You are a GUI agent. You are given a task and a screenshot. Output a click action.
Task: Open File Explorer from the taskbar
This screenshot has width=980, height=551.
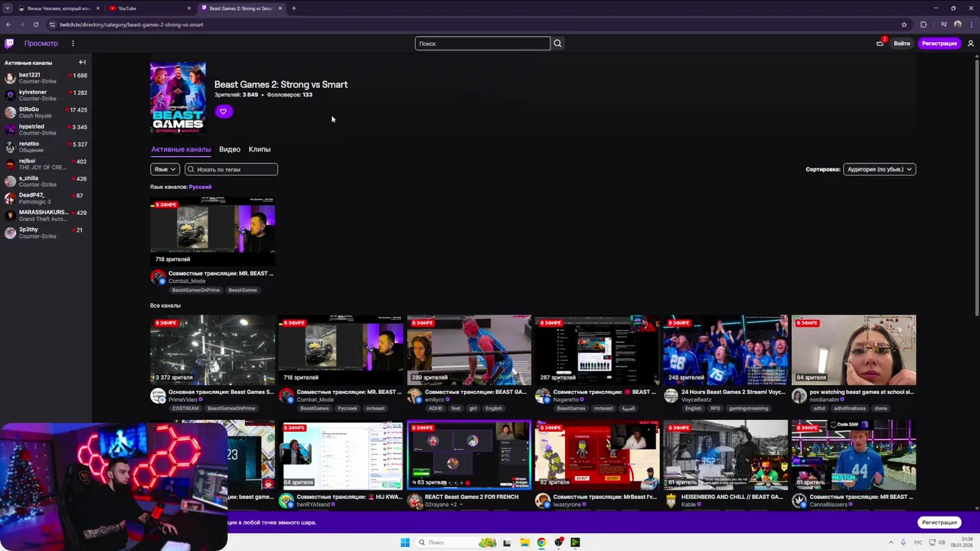[524, 543]
